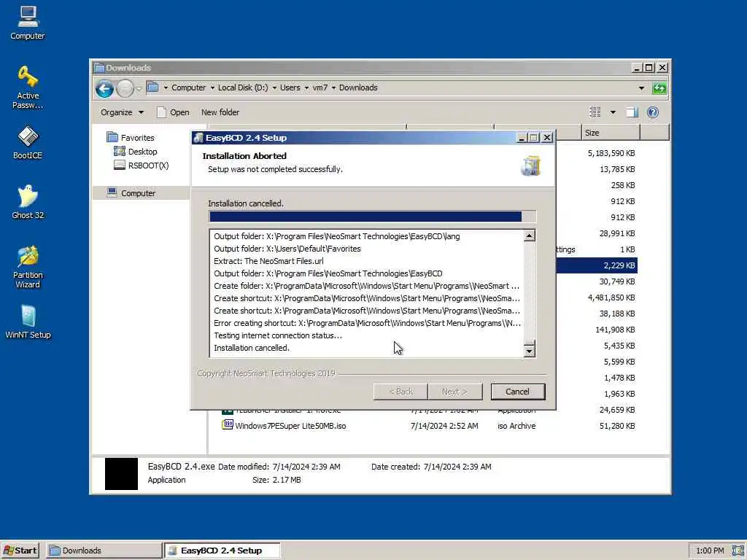
Task: Click the install log scroll up arrow
Action: (x=530, y=236)
